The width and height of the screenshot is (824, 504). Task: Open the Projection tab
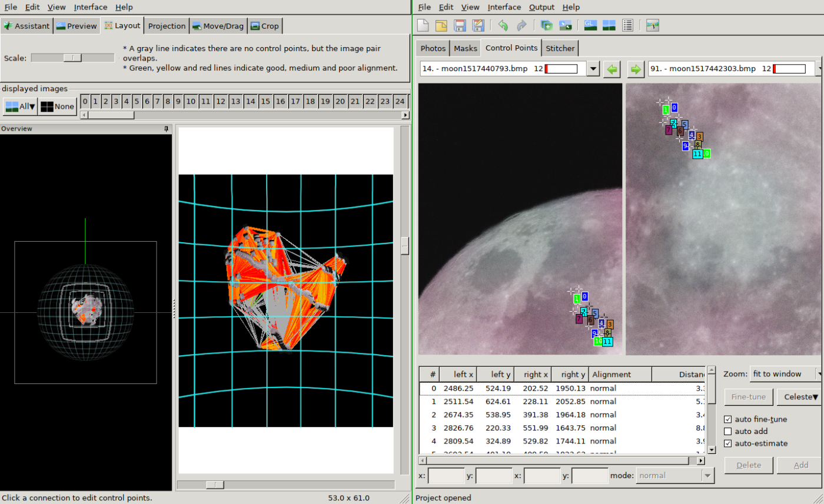[x=167, y=26]
